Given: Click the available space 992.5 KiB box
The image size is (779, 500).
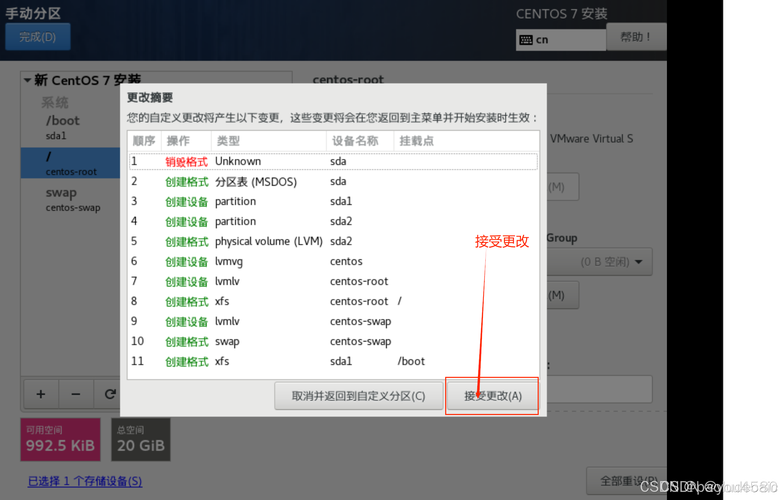Looking at the screenshot, I should tap(60, 439).
